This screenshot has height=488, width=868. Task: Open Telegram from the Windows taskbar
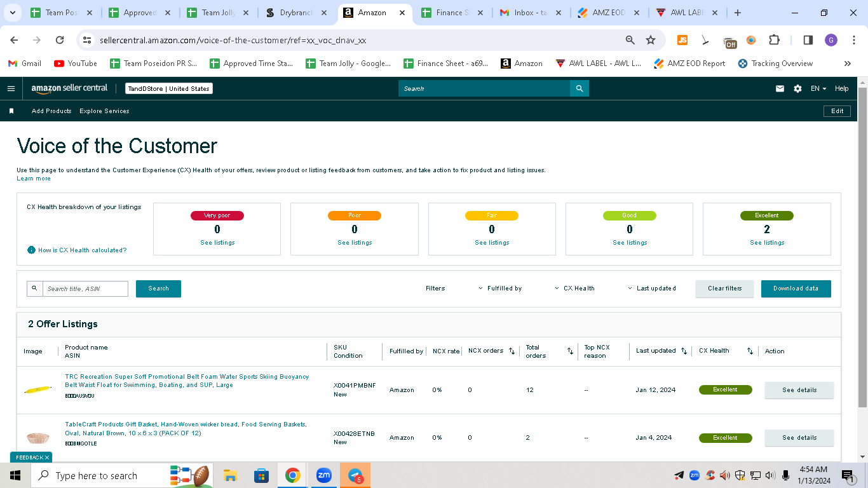pos(355,475)
